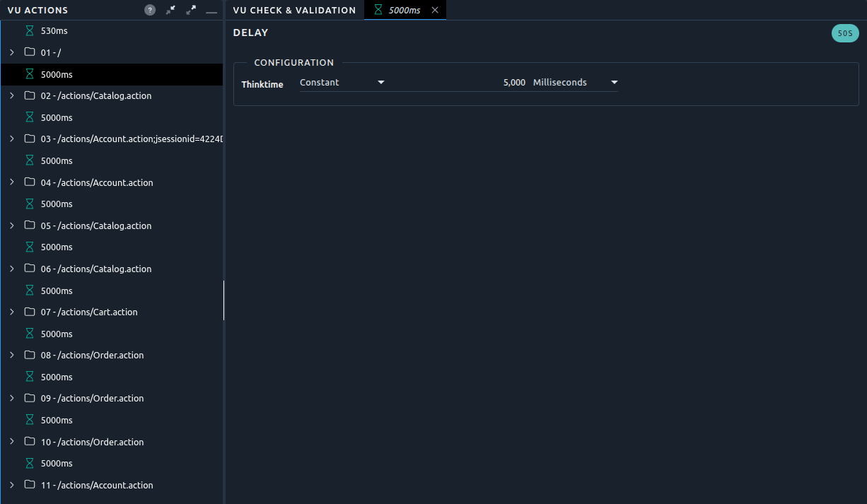Click folder icon of 04 Account.action

click(x=30, y=182)
